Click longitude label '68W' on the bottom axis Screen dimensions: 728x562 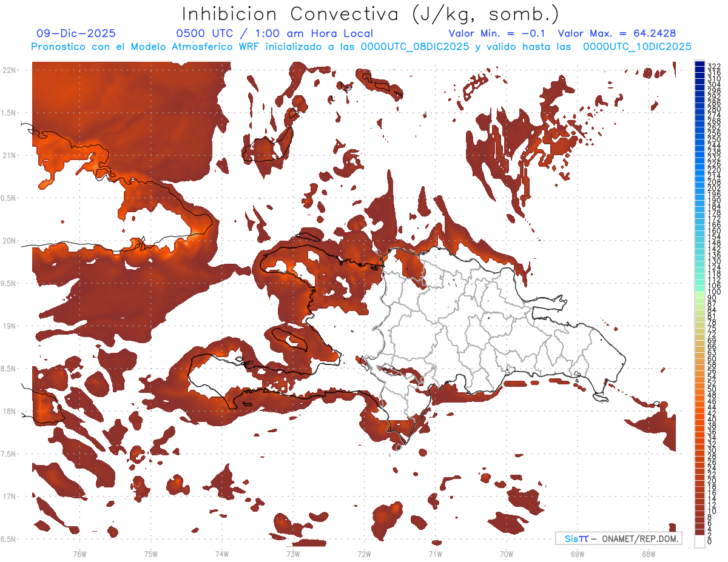coord(649,554)
